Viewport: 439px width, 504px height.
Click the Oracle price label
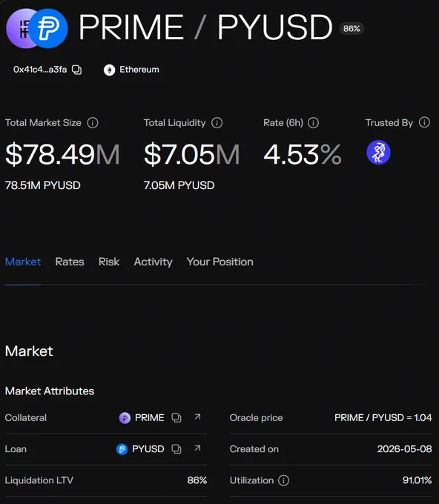point(256,418)
